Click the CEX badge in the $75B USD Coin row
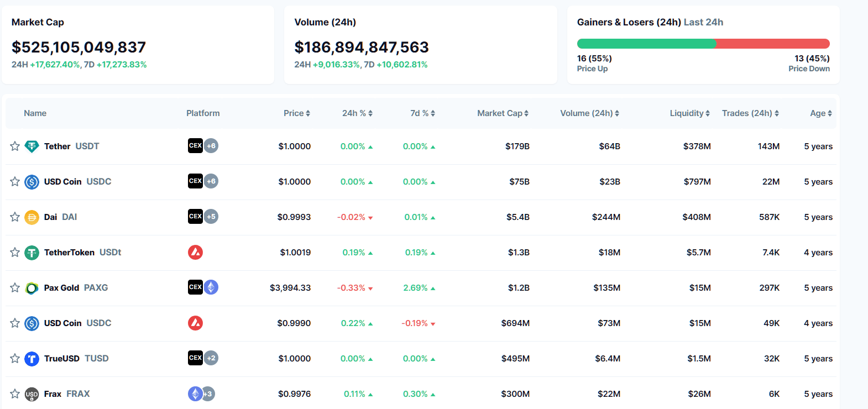This screenshot has height=409, width=868. (x=195, y=181)
